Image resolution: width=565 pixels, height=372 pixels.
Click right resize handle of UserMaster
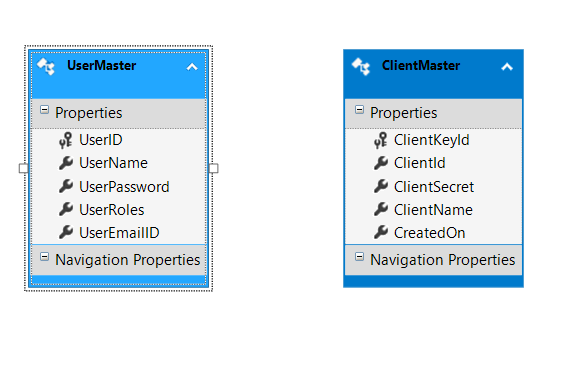click(x=214, y=168)
